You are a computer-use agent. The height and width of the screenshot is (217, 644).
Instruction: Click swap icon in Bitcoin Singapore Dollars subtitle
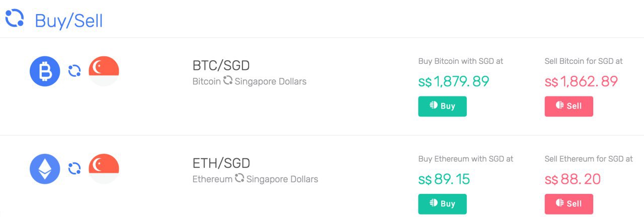click(x=228, y=80)
